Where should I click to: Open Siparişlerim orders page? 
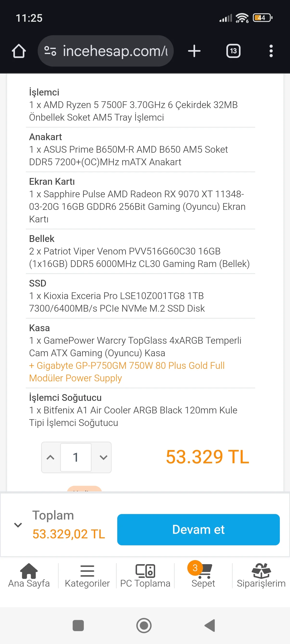(x=261, y=575)
